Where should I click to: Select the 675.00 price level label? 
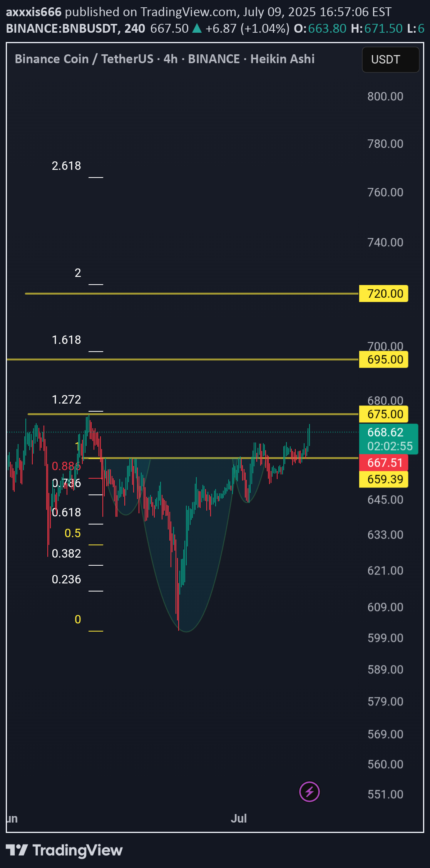tap(383, 414)
